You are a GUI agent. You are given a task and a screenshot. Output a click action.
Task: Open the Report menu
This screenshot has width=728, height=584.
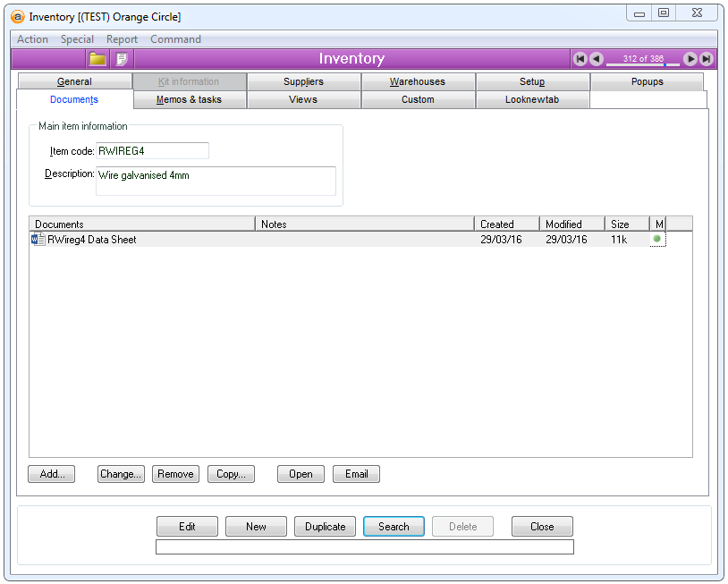pos(122,39)
